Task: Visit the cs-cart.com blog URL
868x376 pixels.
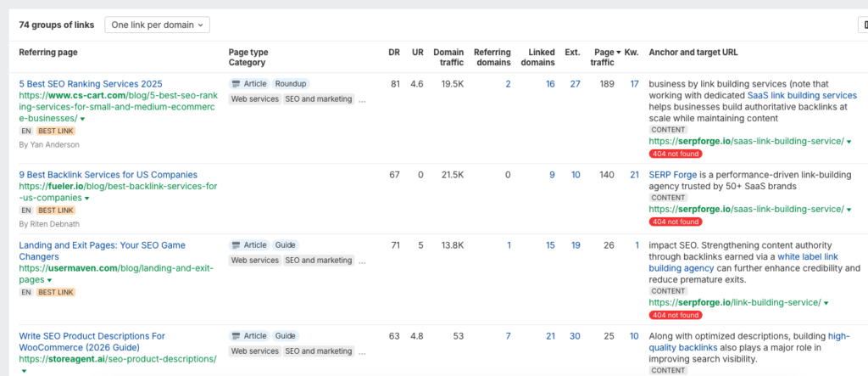Action: coord(116,107)
